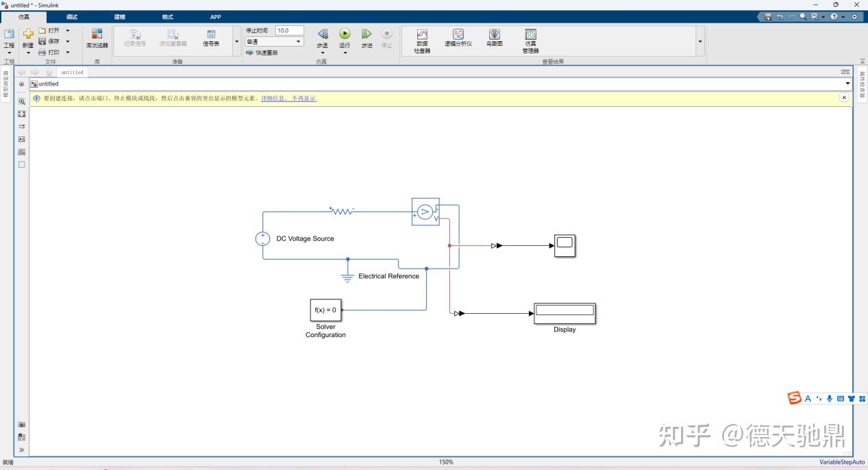This screenshot has width=868, height=470.
Task: Click the 停止时间 stop time field
Action: [289, 31]
